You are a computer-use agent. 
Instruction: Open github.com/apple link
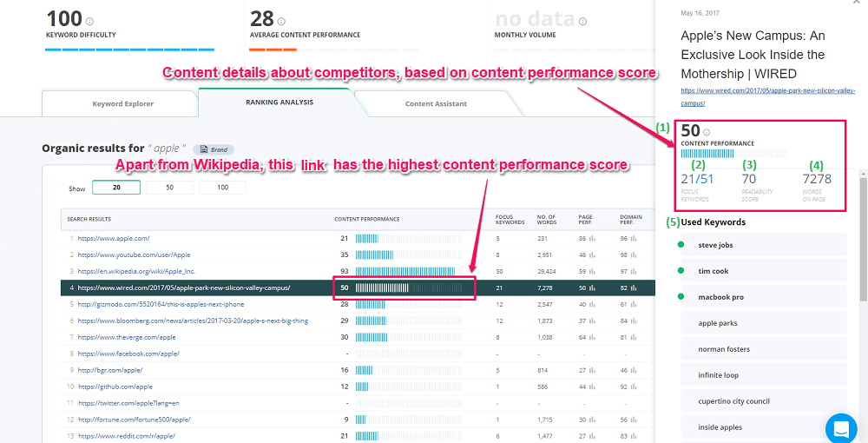(x=115, y=387)
